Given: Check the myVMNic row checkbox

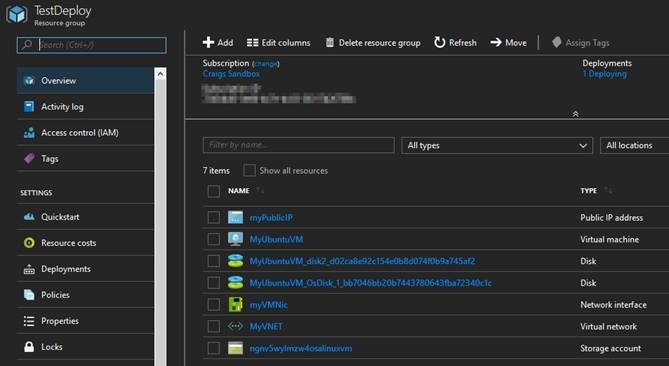Looking at the screenshot, I should click(x=213, y=305).
